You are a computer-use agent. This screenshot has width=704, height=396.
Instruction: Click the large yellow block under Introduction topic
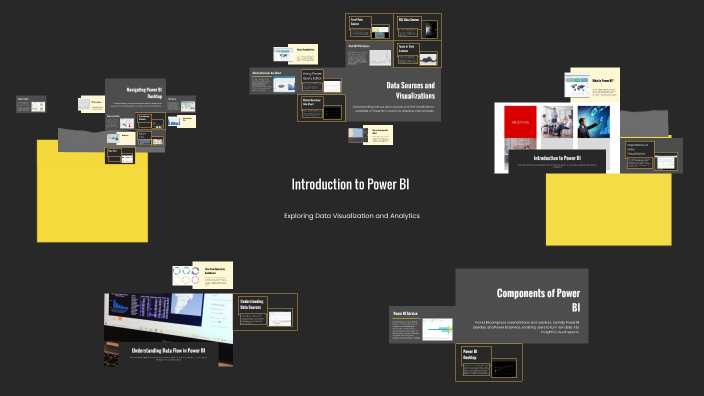[608, 209]
